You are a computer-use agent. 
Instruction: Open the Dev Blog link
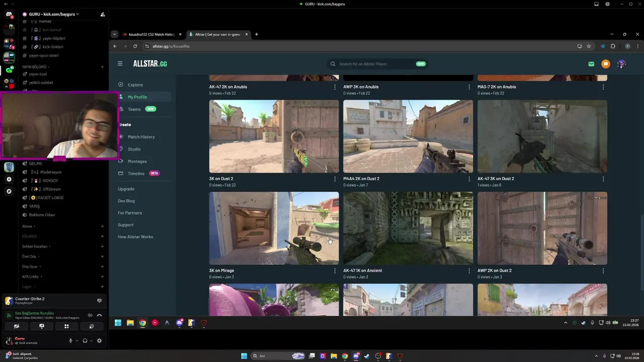[x=126, y=201]
